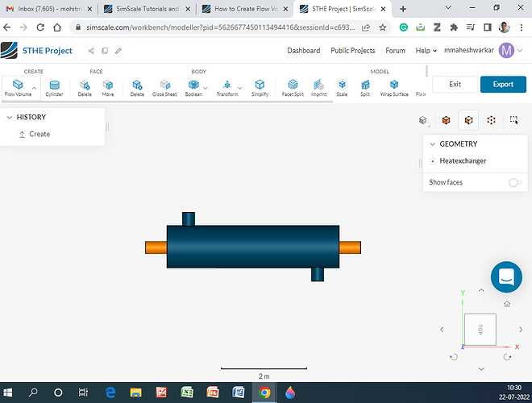Expand the Heatexchanger tree node
Image resolution: width=532 pixels, height=403 pixels.
point(433,161)
